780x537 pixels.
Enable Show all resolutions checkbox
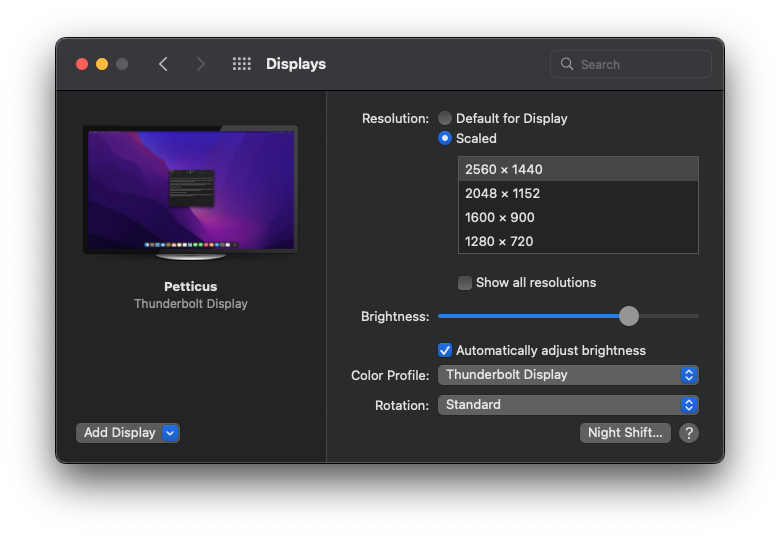[x=465, y=283]
